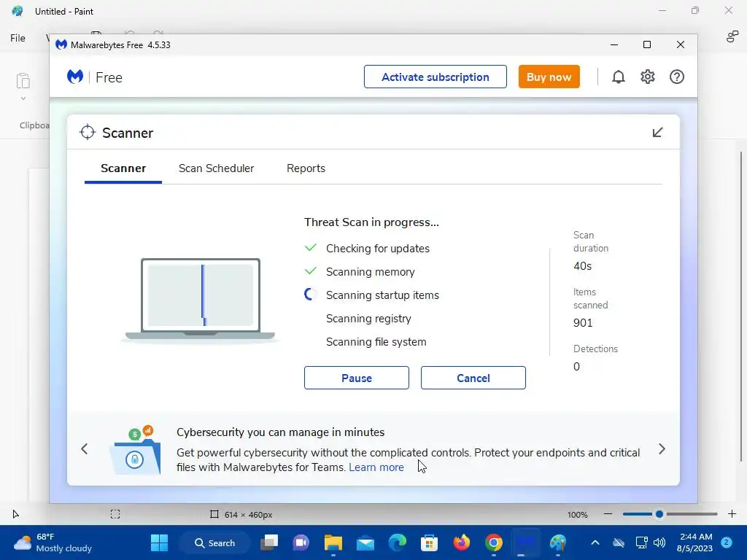Click the Malwarebytes taskbar icon
The width and height of the screenshot is (747, 560).
[526, 542]
